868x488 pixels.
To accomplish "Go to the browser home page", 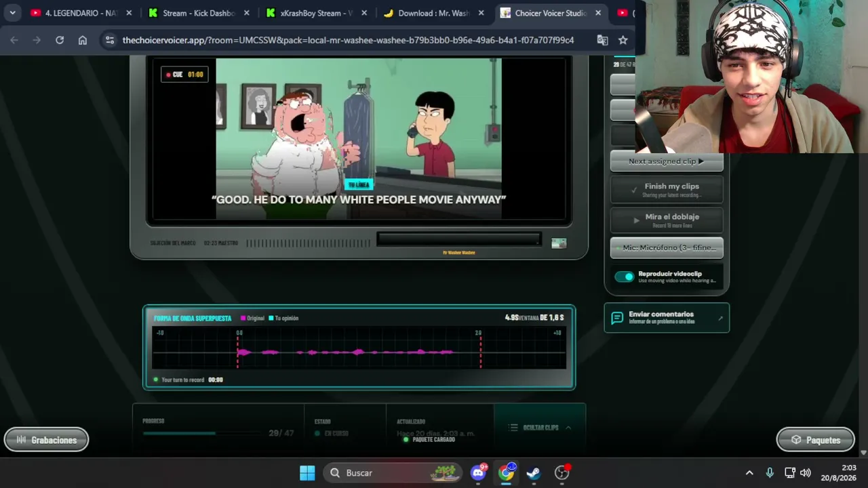I will point(83,40).
